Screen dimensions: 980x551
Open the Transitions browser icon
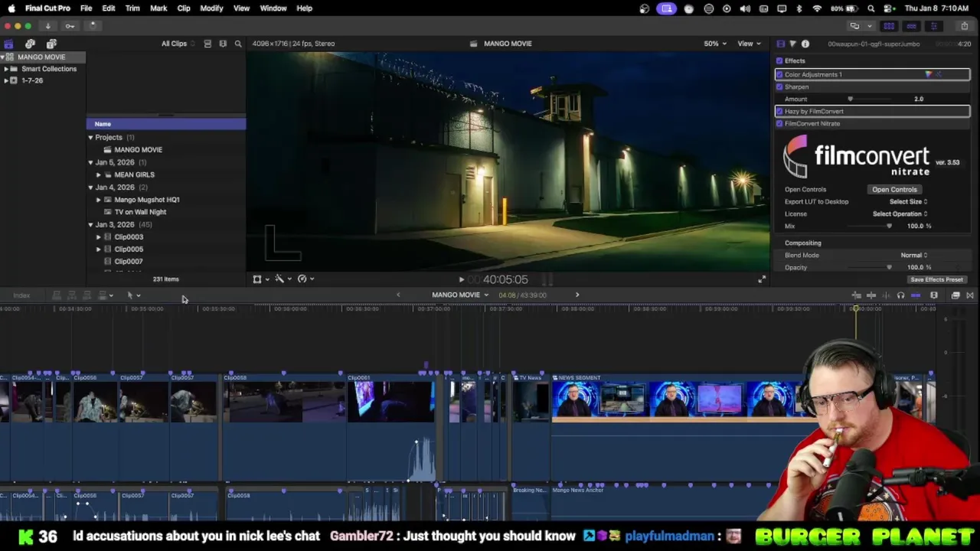coord(969,295)
